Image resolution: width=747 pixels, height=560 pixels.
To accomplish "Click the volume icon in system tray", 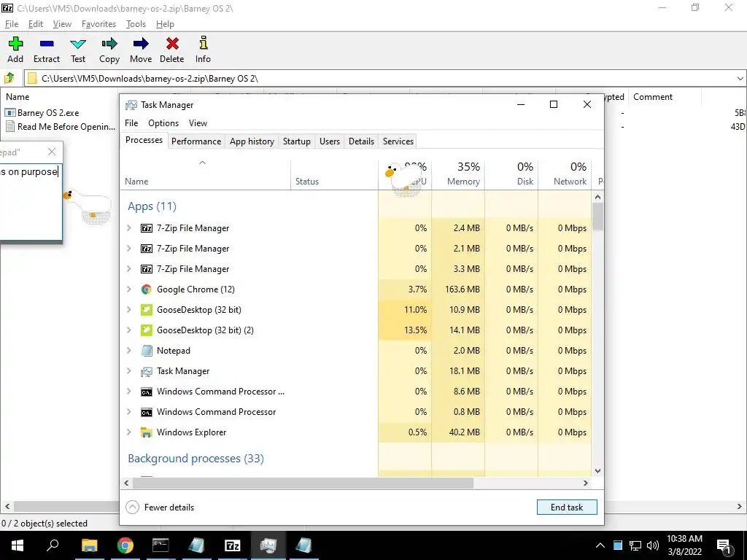I will [x=653, y=545].
